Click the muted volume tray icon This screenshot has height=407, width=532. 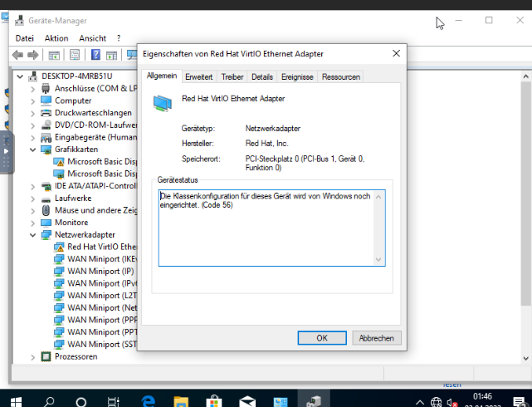[x=452, y=403]
